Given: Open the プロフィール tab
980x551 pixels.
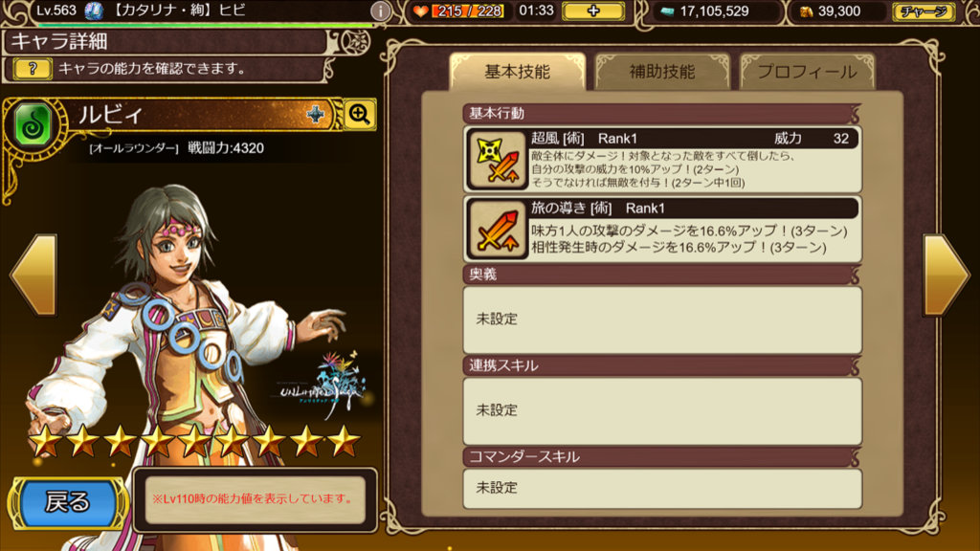Looking at the screenshot, I should pyautogui.click(x=807, y=72).
